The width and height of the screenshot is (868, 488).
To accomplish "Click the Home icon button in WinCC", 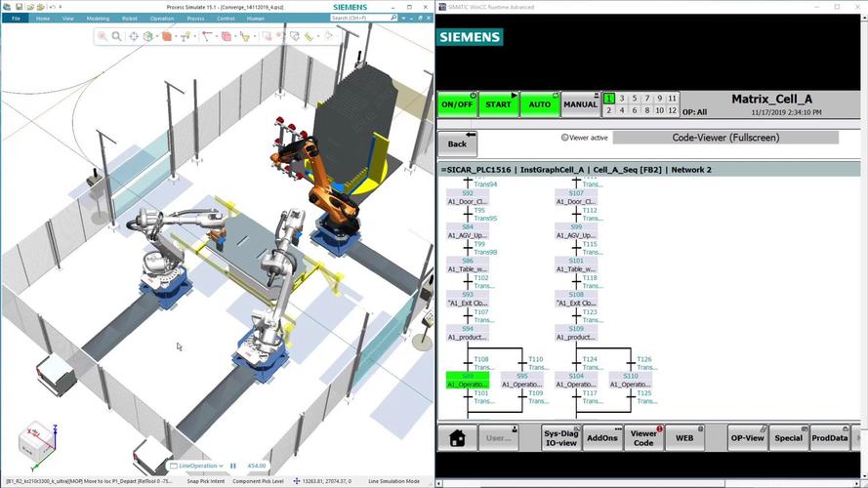I will tap(456, 438).
